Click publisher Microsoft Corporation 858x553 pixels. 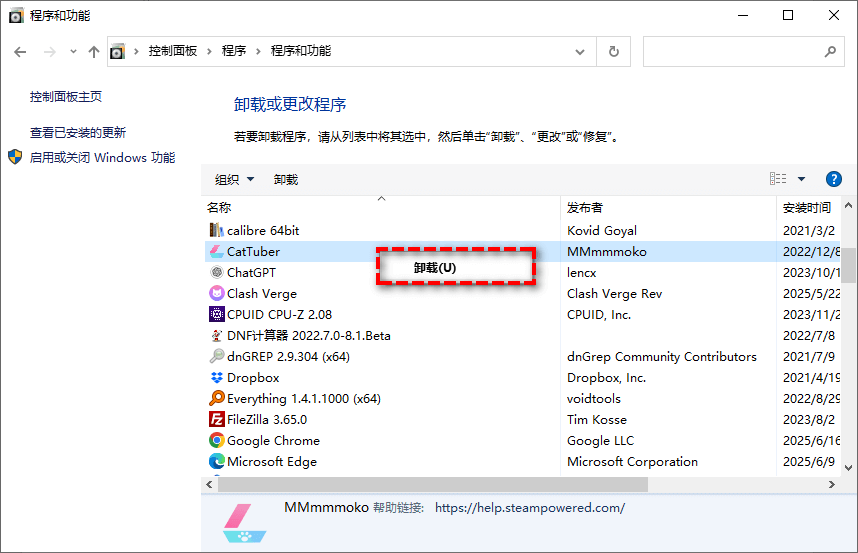[x=632, y=462]
